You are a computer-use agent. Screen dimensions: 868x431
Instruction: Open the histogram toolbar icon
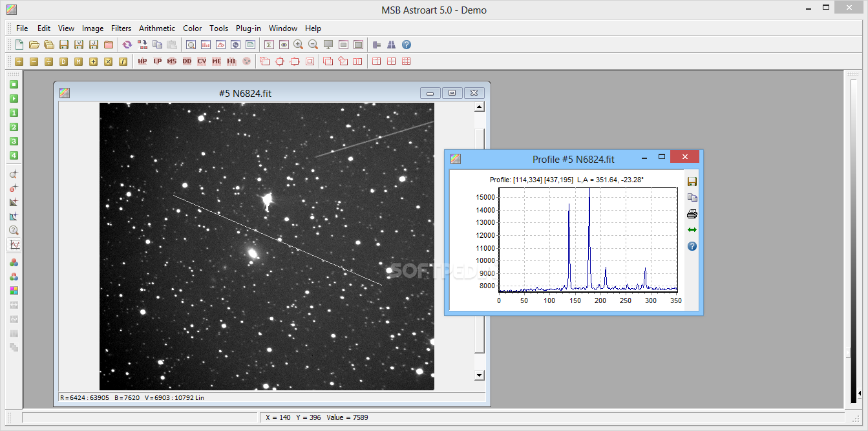pyautogui.click(x=206, y=45)
